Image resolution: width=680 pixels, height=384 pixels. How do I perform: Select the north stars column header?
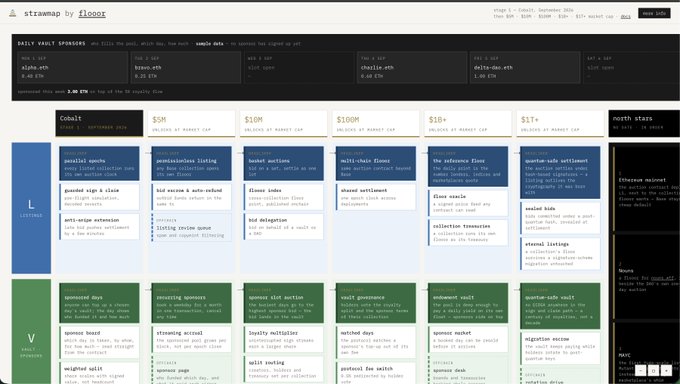pos(644,123)
